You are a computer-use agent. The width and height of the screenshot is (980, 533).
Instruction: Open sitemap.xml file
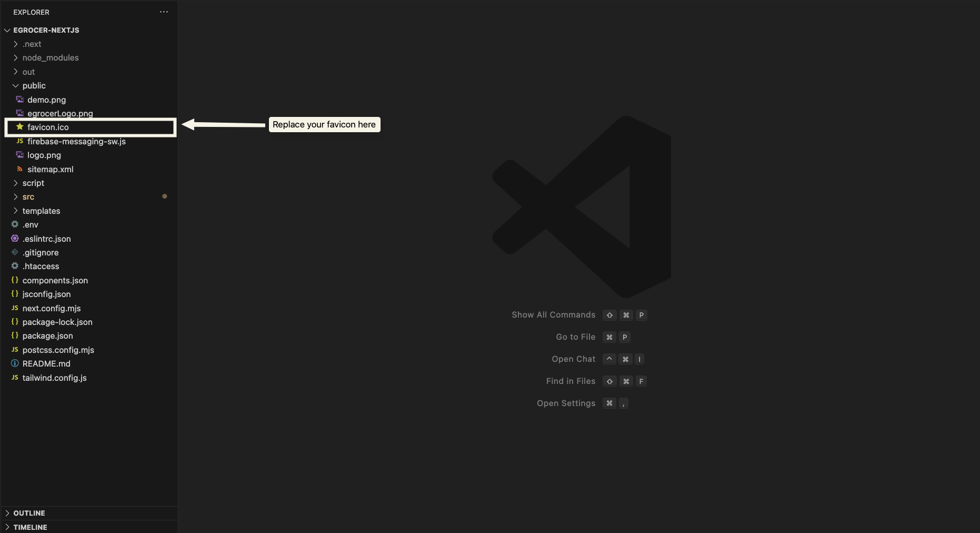51,169
